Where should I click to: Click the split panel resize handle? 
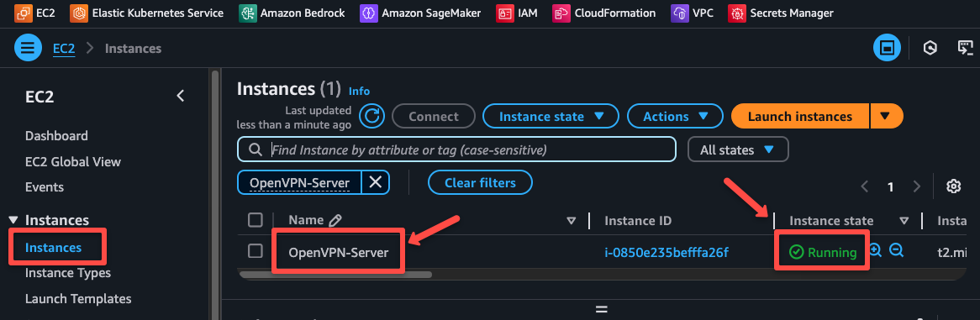(x=601, y=309)
